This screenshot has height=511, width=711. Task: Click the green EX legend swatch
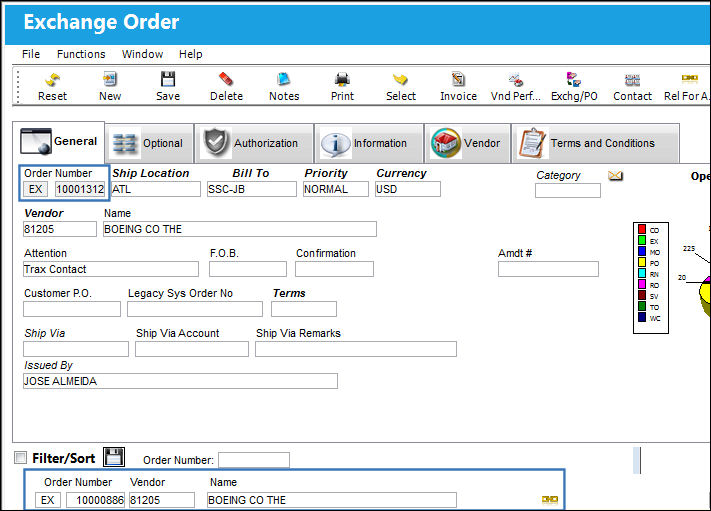coord(642,240)
